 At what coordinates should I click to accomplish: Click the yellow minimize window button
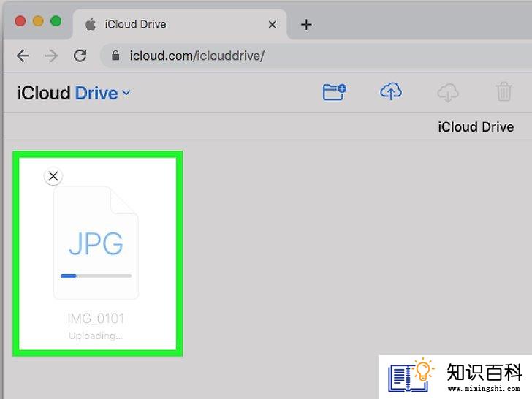point(38,21)
